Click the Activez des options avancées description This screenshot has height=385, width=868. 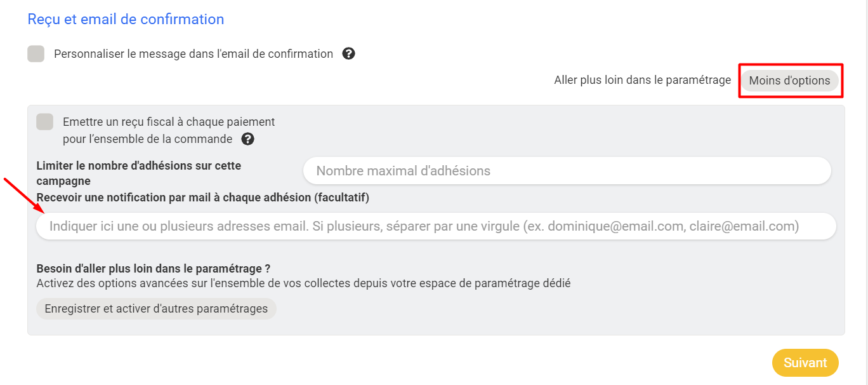pos(303,283)
